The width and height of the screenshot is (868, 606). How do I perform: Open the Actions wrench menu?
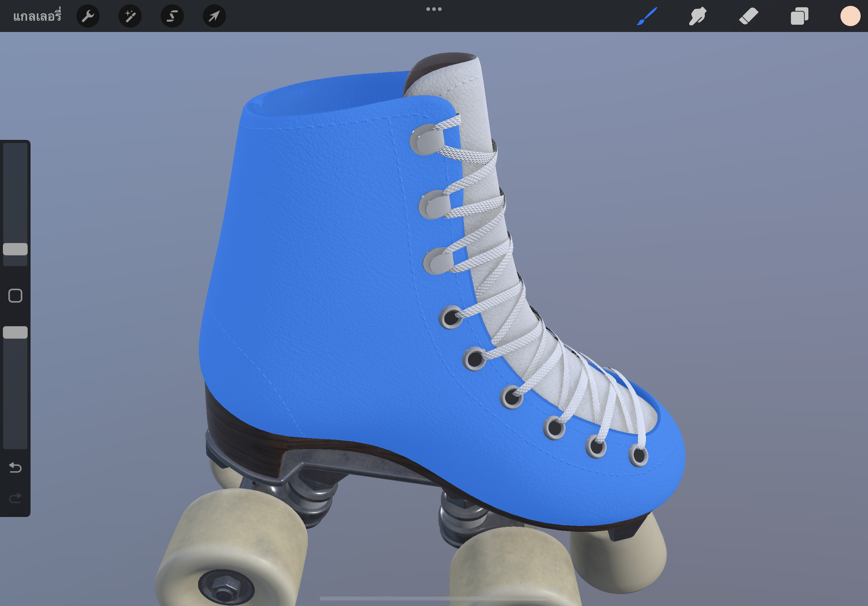click(x=88, y=16)
